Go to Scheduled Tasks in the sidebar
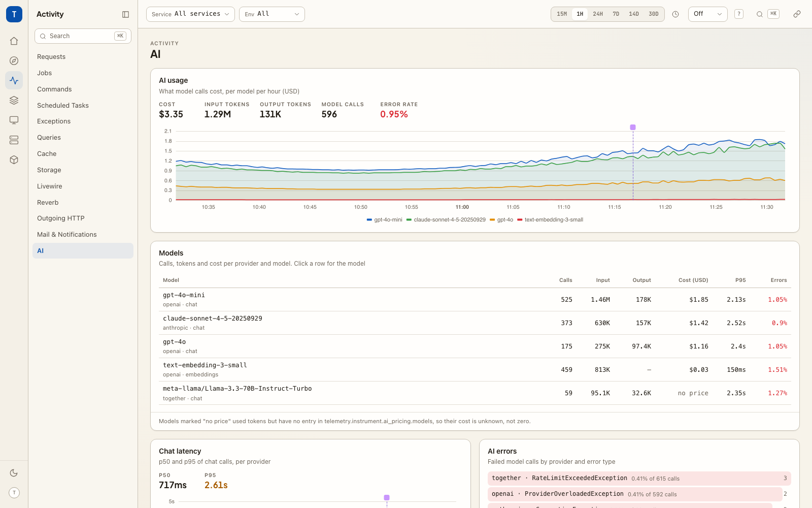Screen dimensions: 812x508 pyautogui.click(x=83, y=106)
